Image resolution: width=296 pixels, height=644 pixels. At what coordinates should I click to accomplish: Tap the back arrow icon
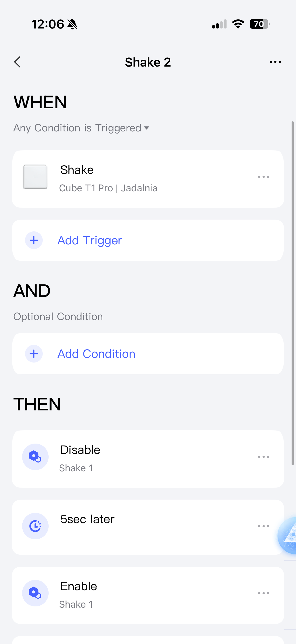17,62
